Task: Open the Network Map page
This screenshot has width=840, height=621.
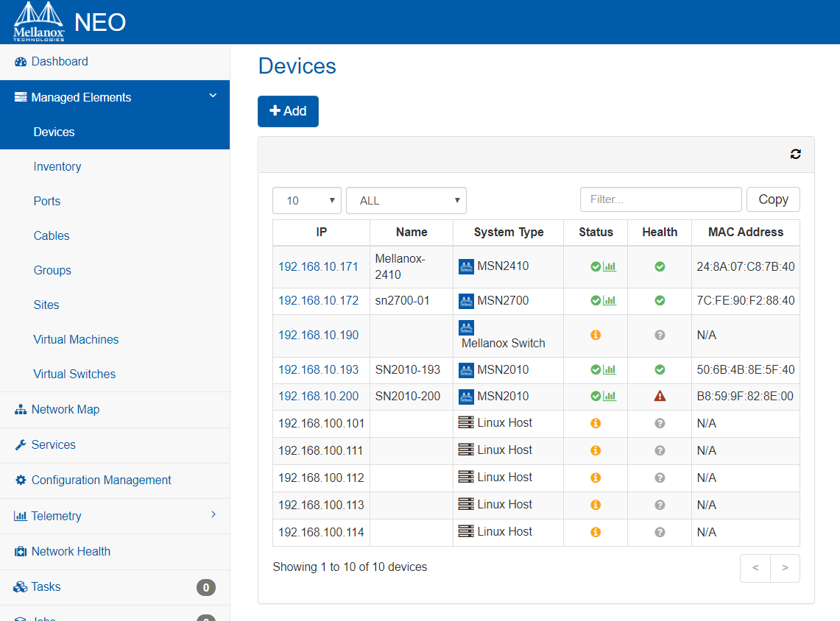Action: pyautogui.click(x=66, y=410)
